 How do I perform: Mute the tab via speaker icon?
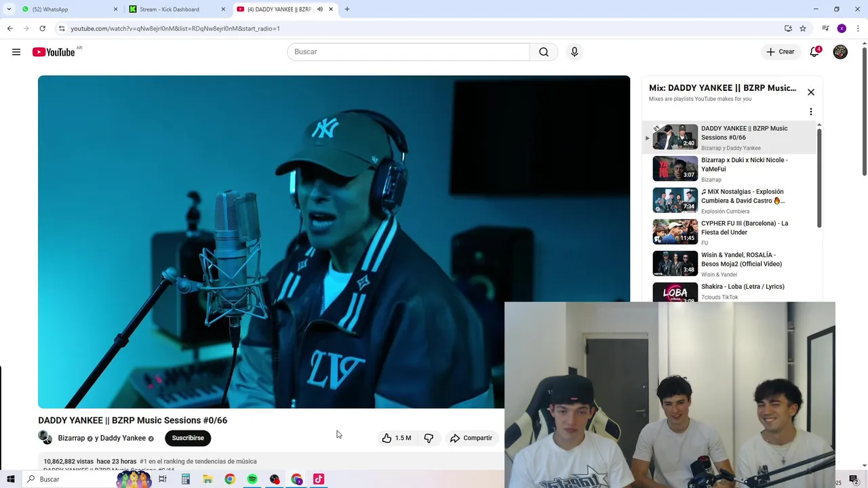[320, 9]
